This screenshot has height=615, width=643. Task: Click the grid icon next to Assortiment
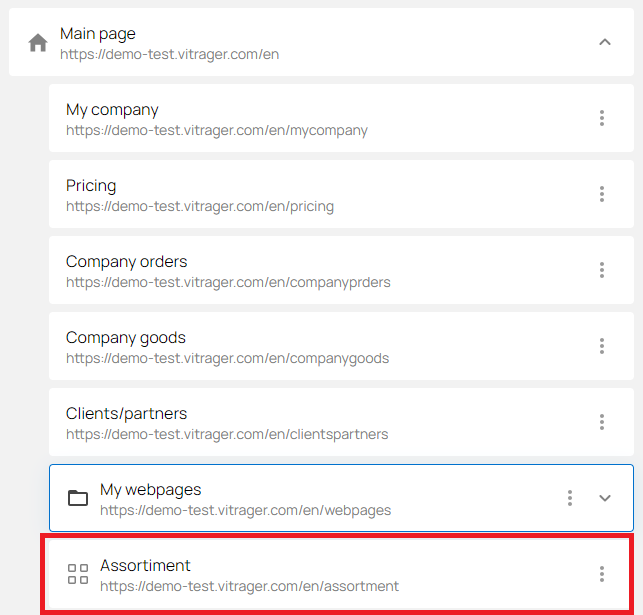[78, 574]
